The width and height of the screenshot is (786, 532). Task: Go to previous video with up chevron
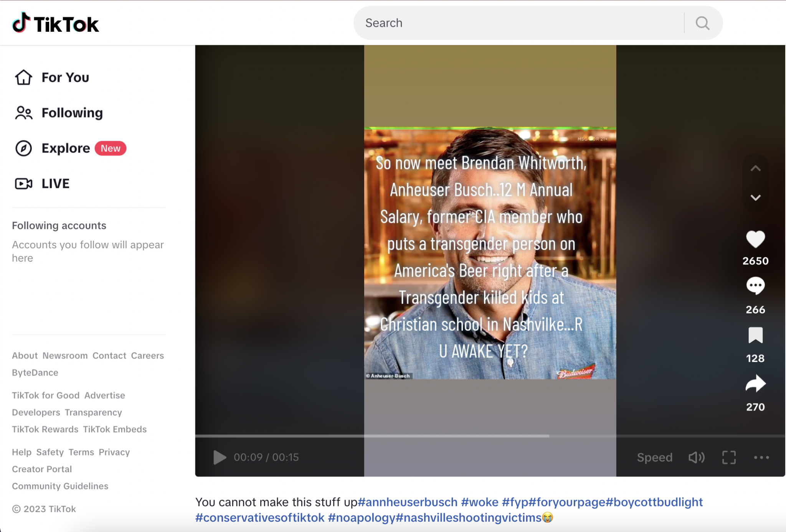[x=755, y=168]
